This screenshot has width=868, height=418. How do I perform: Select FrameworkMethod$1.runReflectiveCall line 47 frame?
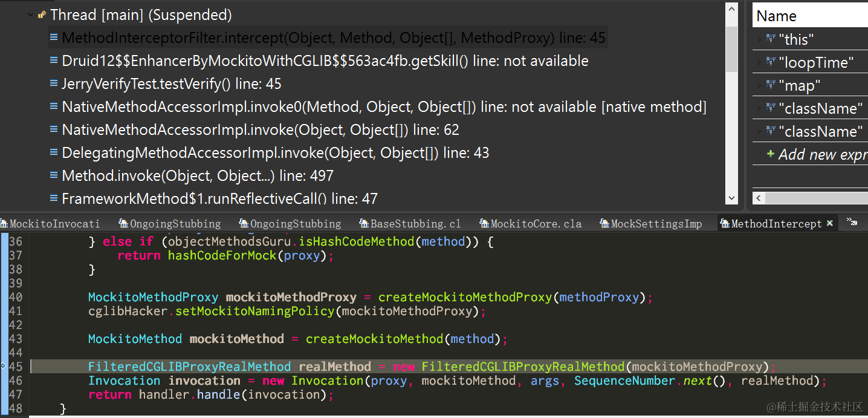pyautogui.click(x=220, y=198)
